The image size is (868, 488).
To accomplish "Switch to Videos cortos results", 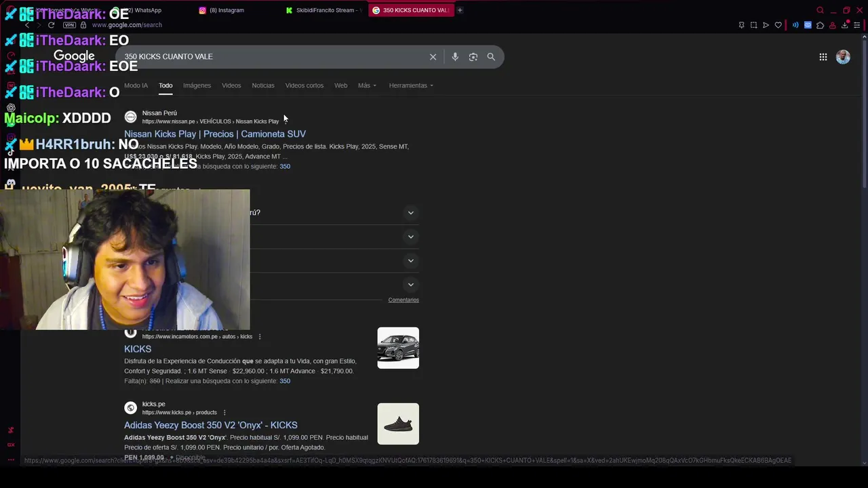I will pos(304,85).
